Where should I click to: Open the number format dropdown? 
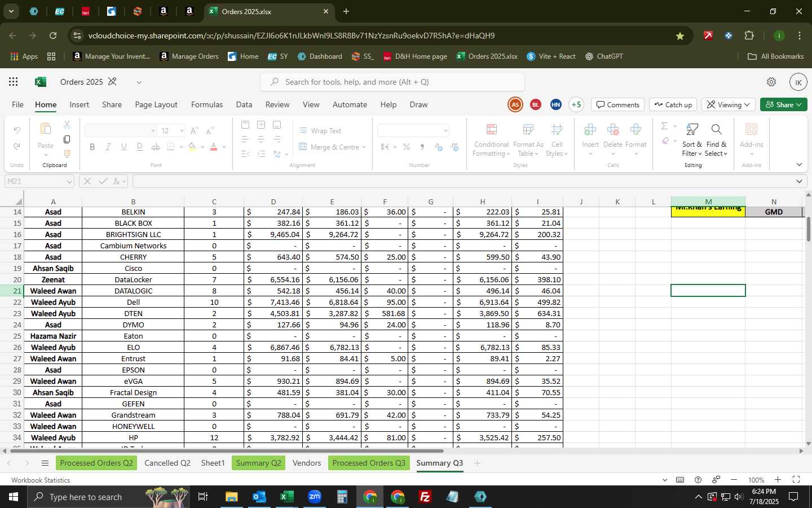pos(445,130)
